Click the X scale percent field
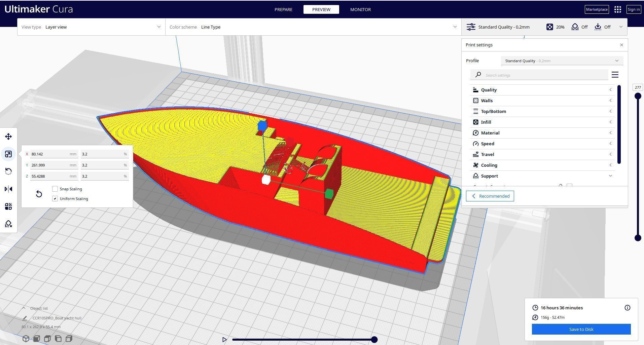This screenshot has height=345, width=644. [105, 154]
